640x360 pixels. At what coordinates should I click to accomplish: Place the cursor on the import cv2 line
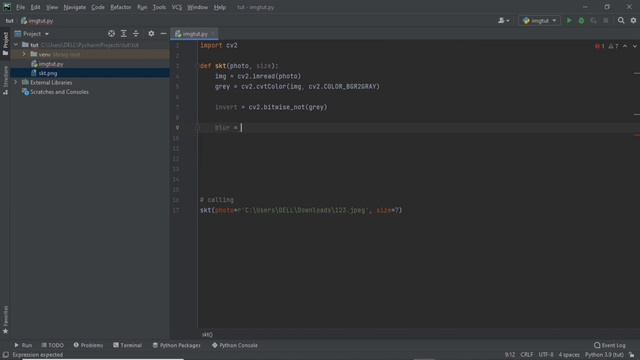(x=218, y=45)
